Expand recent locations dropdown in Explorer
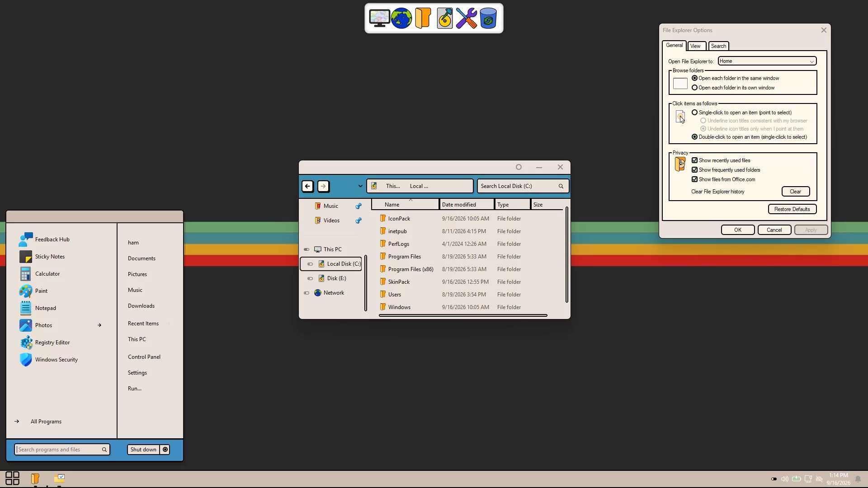This screenshot has height=488, width=868. (x=360, y=186)
